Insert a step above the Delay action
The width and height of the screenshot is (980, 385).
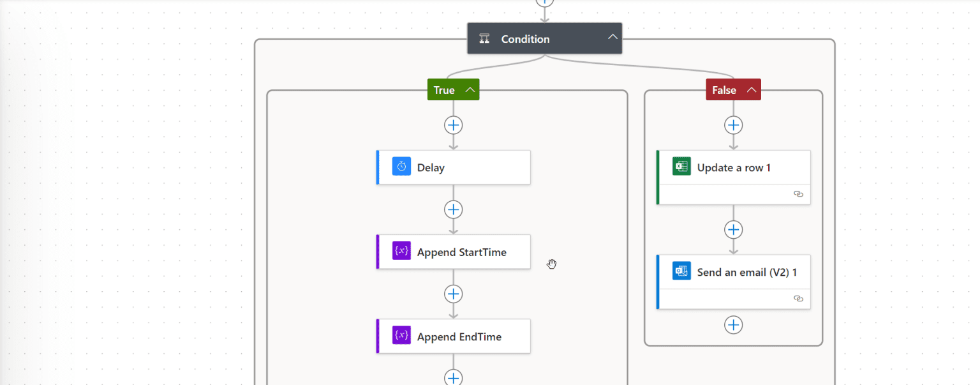(x=453, y=125)
